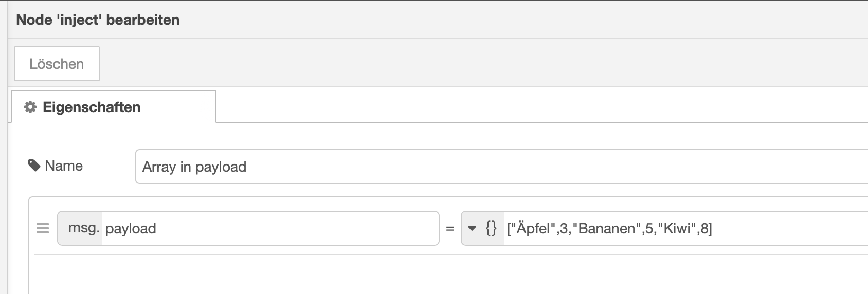The width and height of the screenshot is (868, 294).
Task: Click empty tab bar right of Eigenschaften
Action: coord(514,107)
